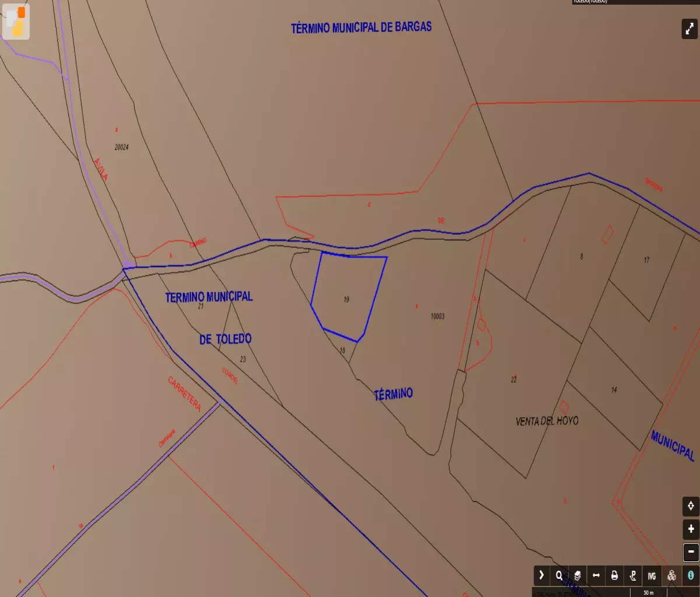This screenshot has height=597, width=700.
Task: Click the IVG toolbar button
Action: point(652,575)
